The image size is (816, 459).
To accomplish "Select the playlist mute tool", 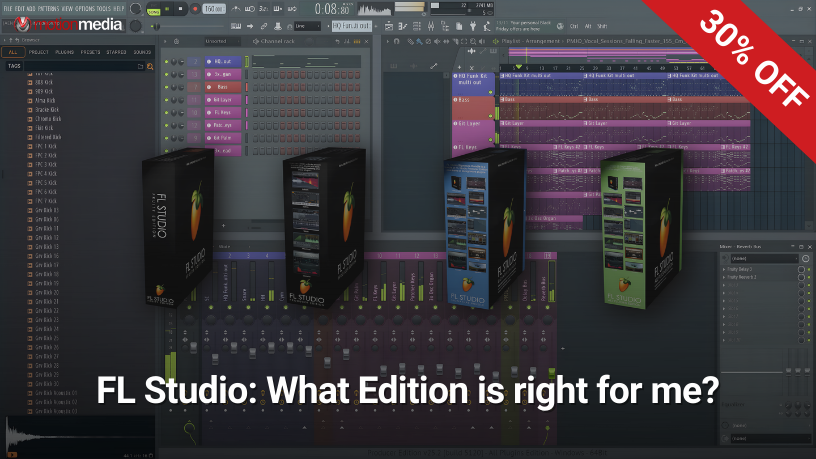I will [x=437, y=41].
